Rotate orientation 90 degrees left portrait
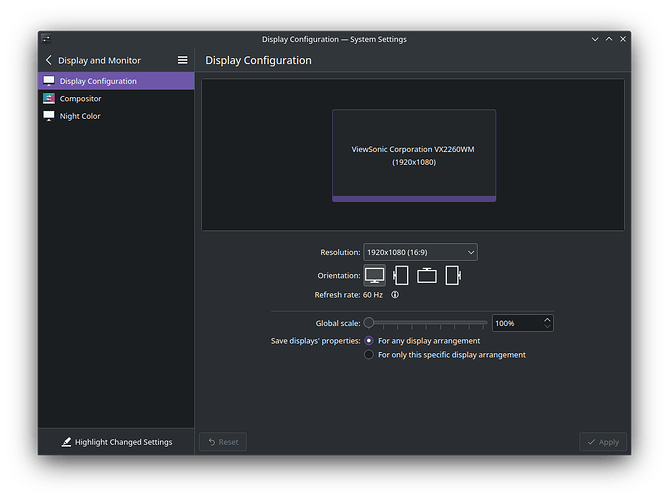The image size is (669, 500). (x=401, y=275)
